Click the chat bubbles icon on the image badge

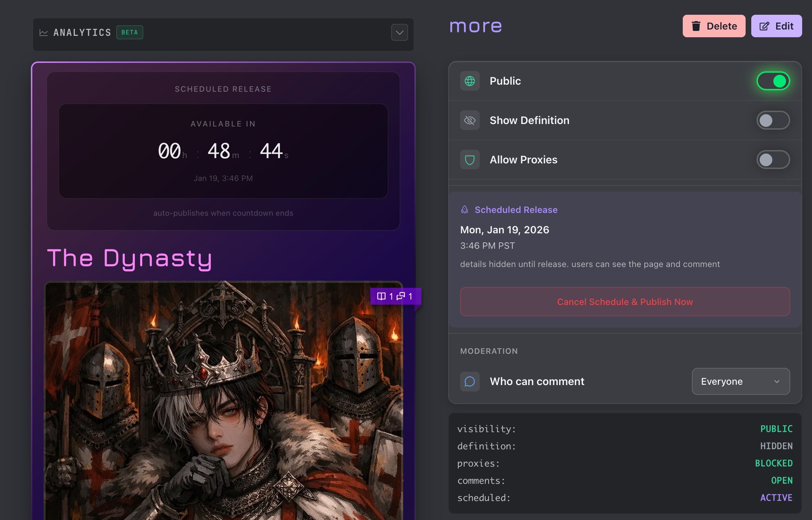(x=401, y=296)
